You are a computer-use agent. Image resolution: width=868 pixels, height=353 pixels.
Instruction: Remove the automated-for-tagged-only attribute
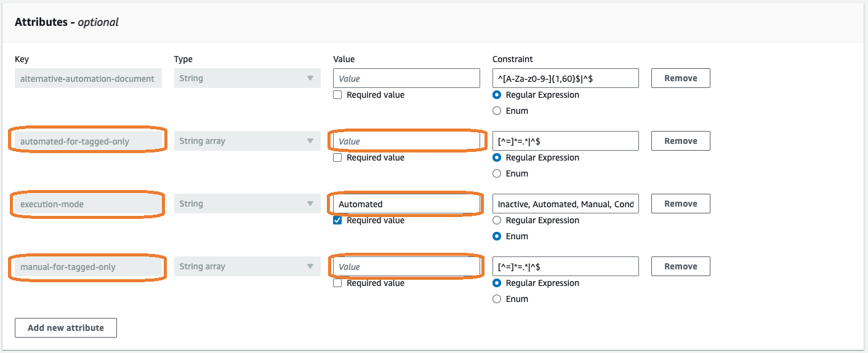(680, 141)
